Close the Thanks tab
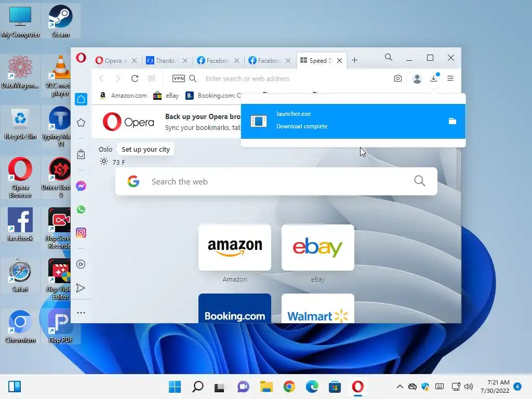Viewport: 532px width, 399px height. tap(185, 60)
